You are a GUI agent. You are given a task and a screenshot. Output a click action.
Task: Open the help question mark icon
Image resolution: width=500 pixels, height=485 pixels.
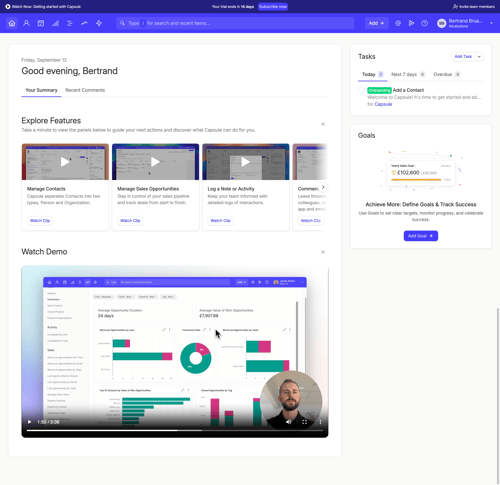point(424,23)
